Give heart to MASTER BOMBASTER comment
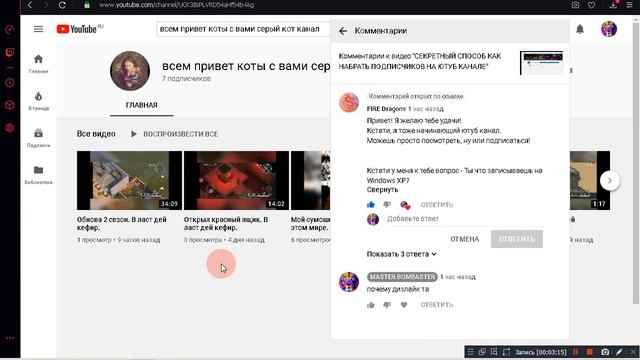Viewport: 640px width, 360px height. point(404,305)
